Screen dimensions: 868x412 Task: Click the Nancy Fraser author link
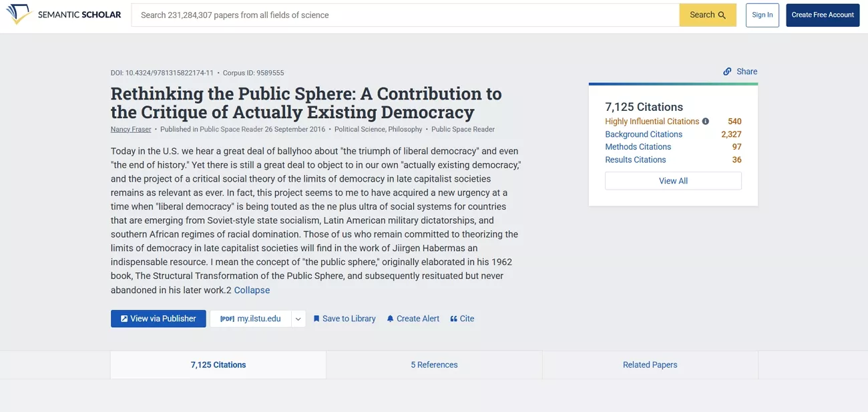pos(130,129)
